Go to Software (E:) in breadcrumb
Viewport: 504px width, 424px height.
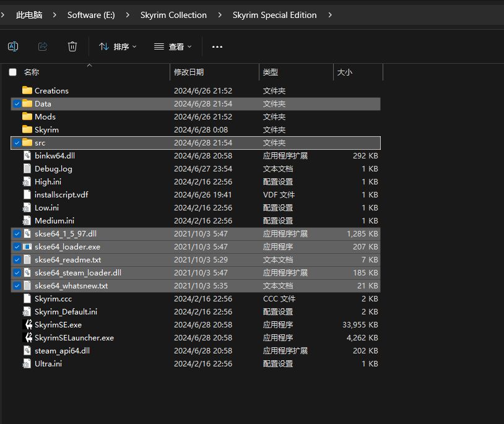coord(91,15)
